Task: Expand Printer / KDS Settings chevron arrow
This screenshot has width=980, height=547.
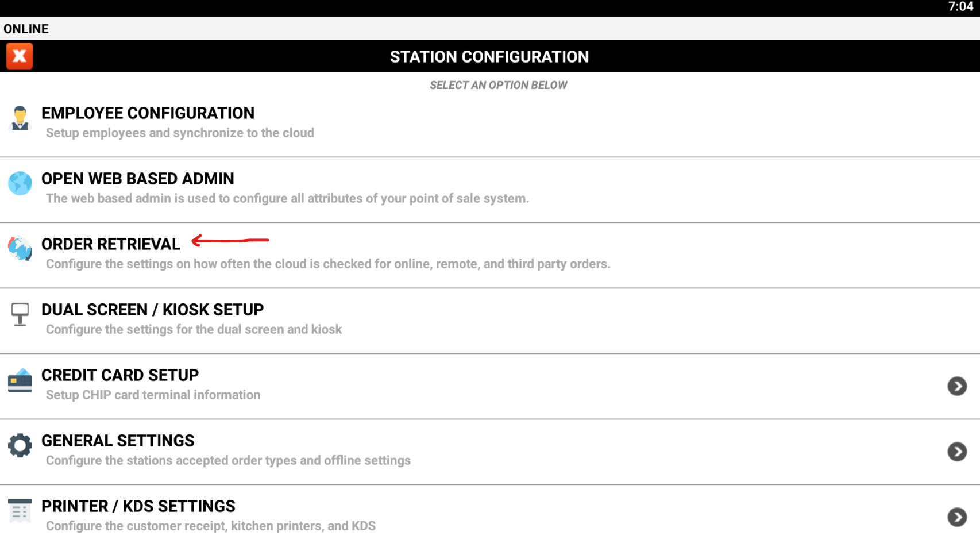Action: pos(957,517)
